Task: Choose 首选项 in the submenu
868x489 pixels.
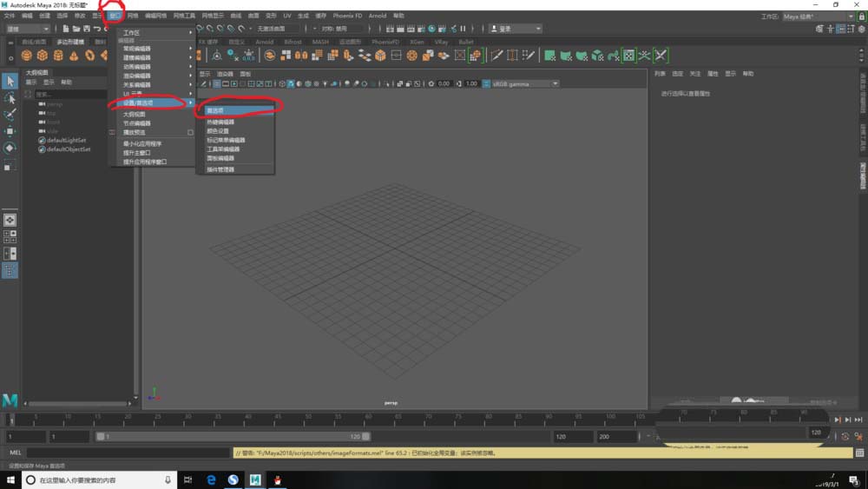Action: (x=215, y=110)
